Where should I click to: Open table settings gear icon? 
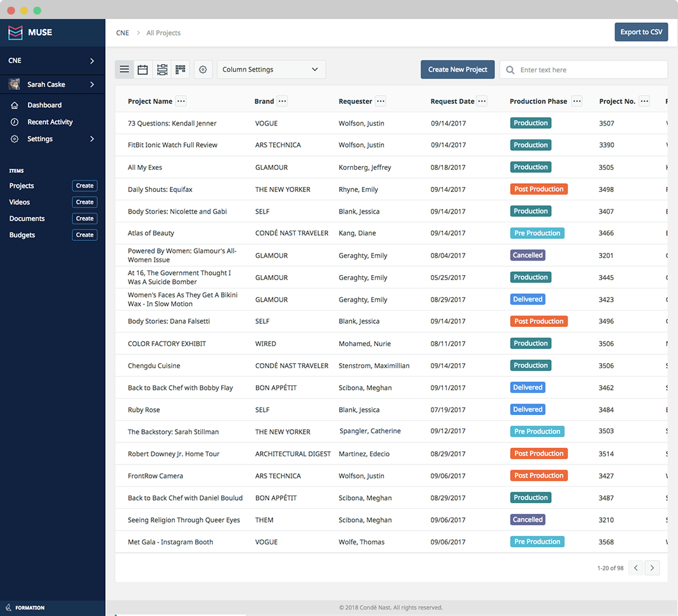[x=203, y=69]
